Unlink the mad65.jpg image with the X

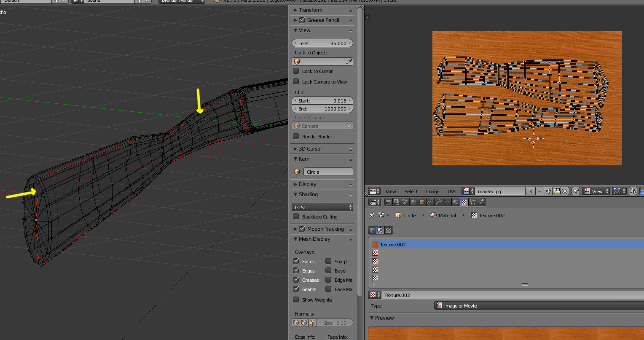565,191
